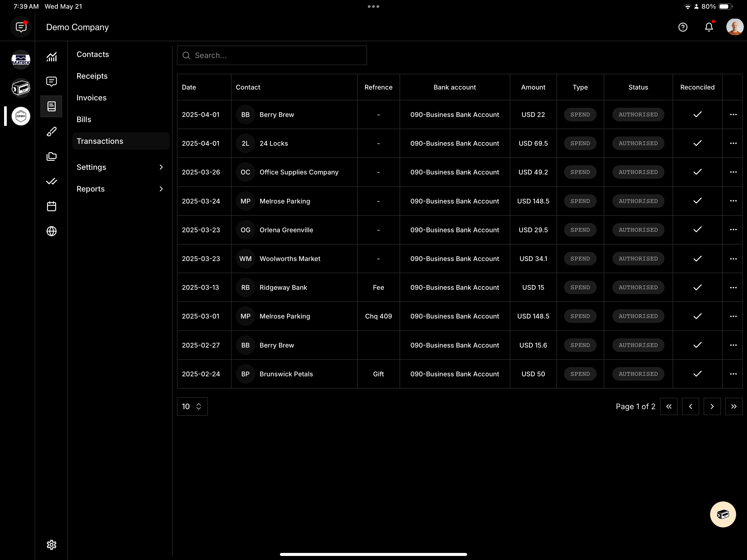This screenshot has width=747, height=560.
Task: Open more options for Berry Brew USD 22 row
Action: (x=733, y=114)
